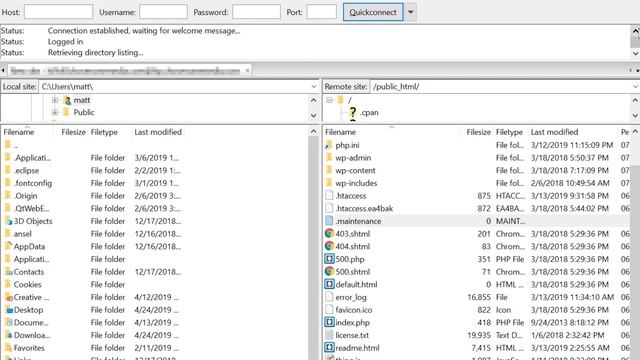Sort local files by Filesize column
This screenshot has height=360, width=640.
tap(72, 132)
